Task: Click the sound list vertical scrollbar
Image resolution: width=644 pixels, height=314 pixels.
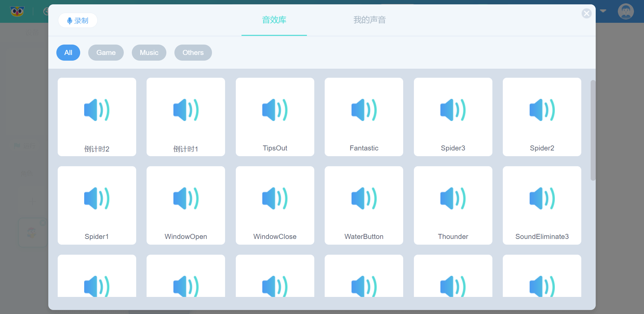Action: [593, 130]
